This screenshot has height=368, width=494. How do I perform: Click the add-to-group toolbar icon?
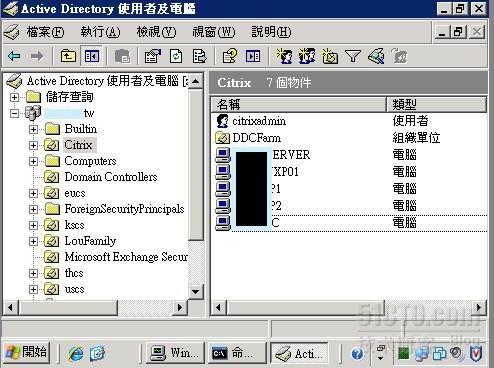tap(399, 56)
